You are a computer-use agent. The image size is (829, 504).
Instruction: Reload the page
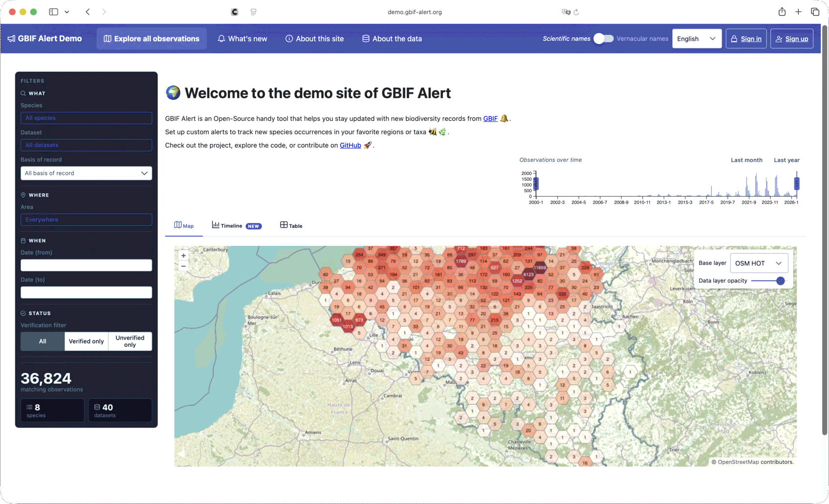(576, 12)
